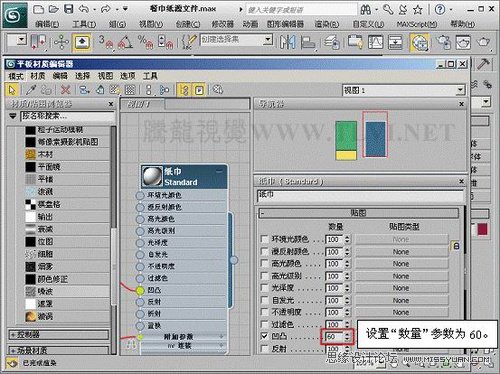Enable the 高光级别 map checkbox
This screenshot has height=374, width=500.
264,276
